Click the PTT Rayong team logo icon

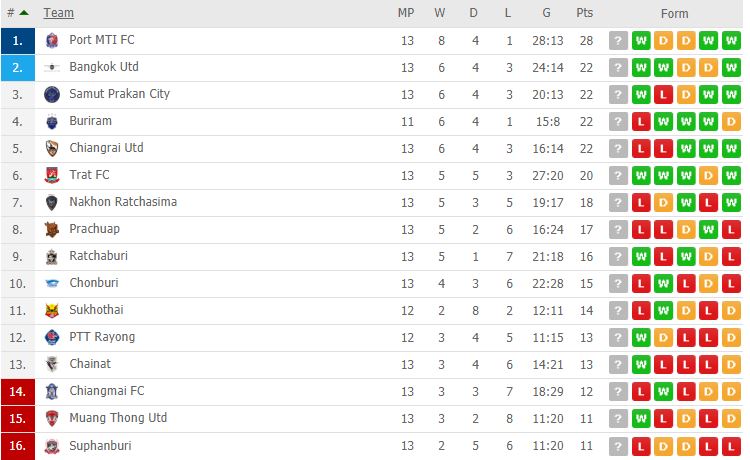tap(52, 338)
